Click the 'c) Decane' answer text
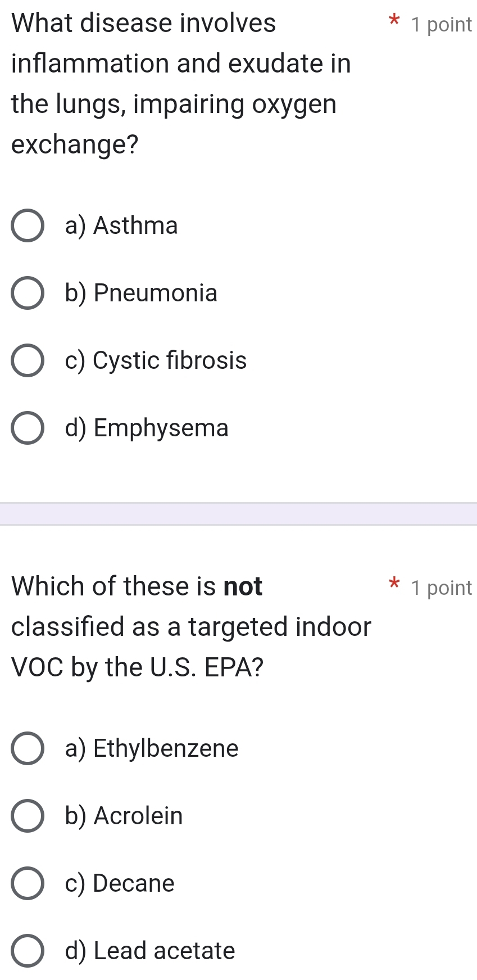This screenshot has height=980, width=477. (120, 884)
